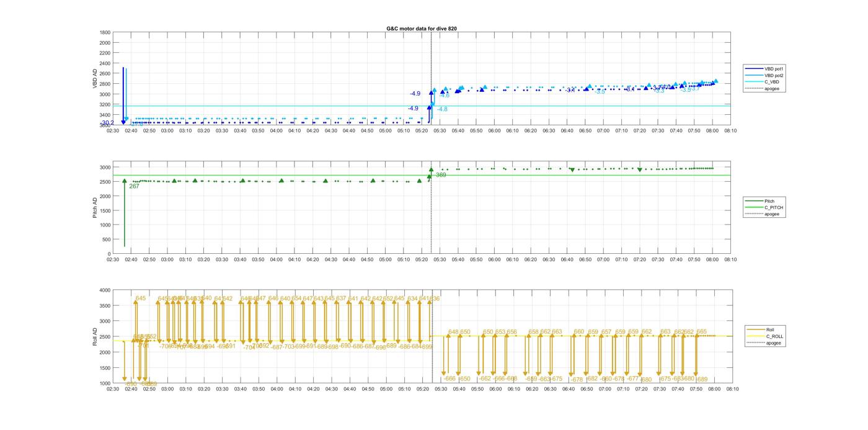Click the '500' y-axis tick on Pitch plot

[107, 240]
